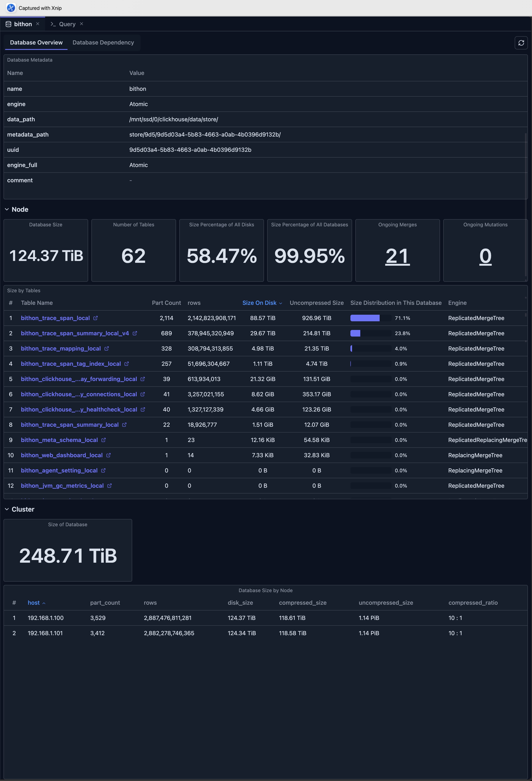532x781 pixels.
Task: Switch to the Query tab
Action: tap(67, 24)
